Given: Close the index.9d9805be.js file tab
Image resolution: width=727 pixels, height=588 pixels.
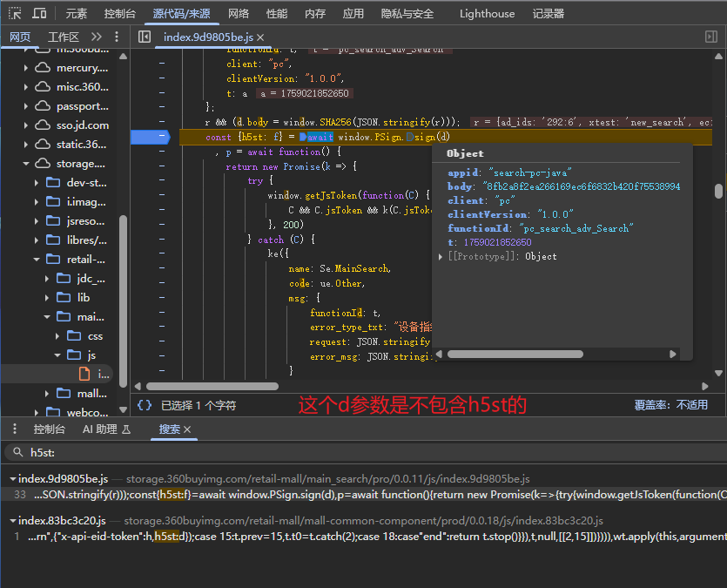Looking at the screenshot, I should pos(260,37).
